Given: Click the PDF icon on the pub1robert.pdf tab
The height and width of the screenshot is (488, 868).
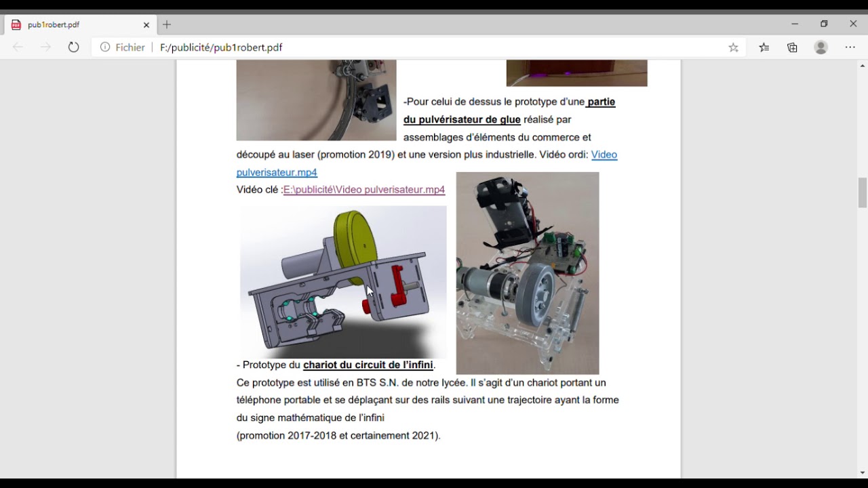Looking at the screenshot, I should tap(16, 24).
